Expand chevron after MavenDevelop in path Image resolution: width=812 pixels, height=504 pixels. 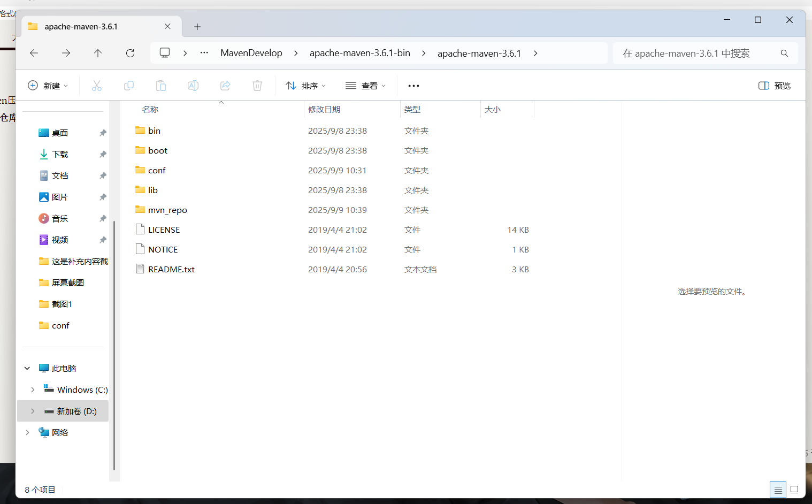pos(296,53)
